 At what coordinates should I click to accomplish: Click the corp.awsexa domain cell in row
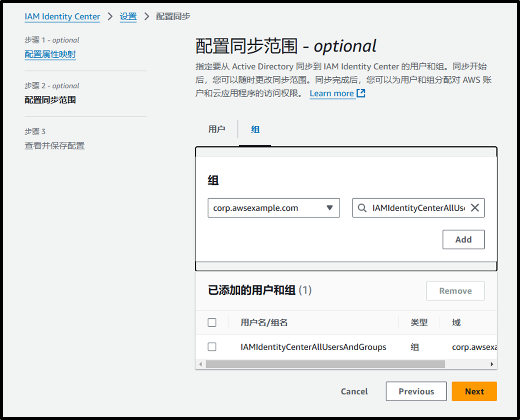[474, 347]
